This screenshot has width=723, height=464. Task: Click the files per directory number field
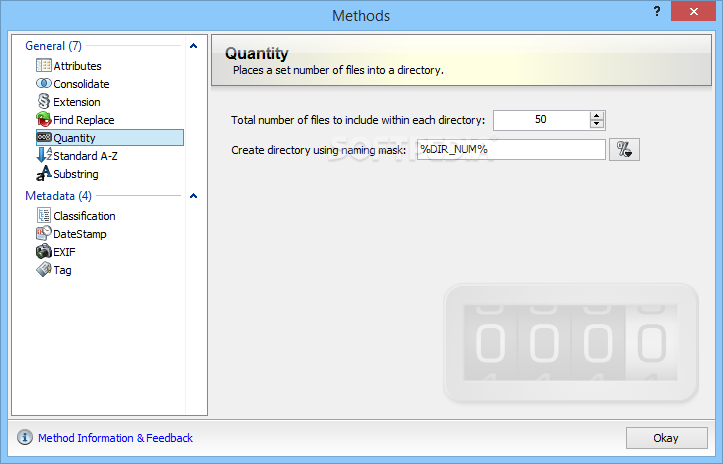click(x=541, y=120)
